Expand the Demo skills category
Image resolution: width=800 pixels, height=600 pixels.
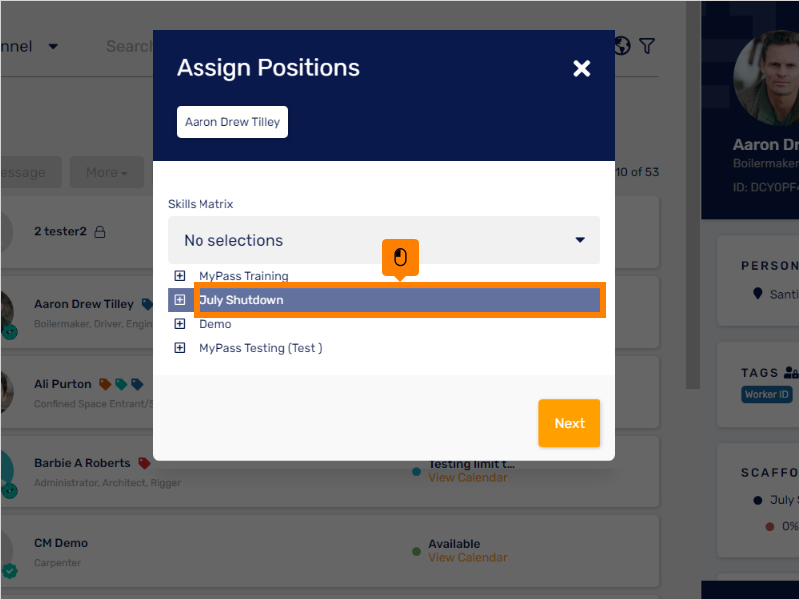coord(180,323)
